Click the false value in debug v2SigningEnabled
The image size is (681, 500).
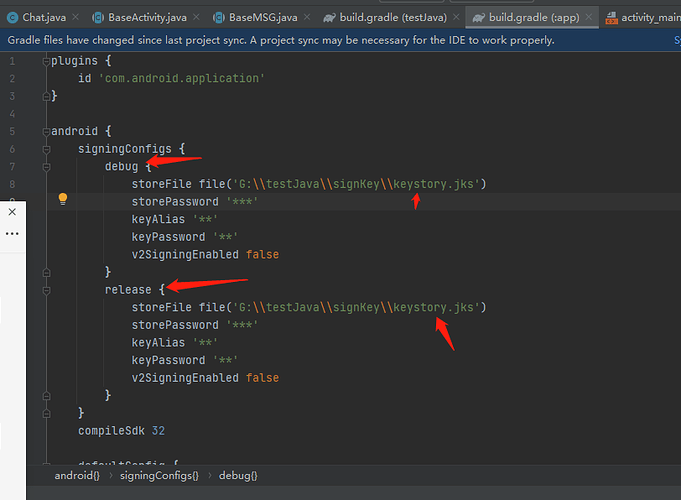pyautogui.click(x=262, y=255)
